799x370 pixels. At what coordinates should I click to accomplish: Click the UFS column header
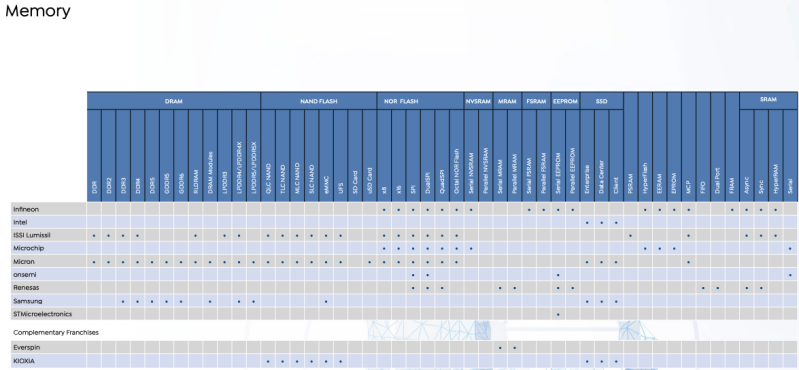tap(340, 155)
